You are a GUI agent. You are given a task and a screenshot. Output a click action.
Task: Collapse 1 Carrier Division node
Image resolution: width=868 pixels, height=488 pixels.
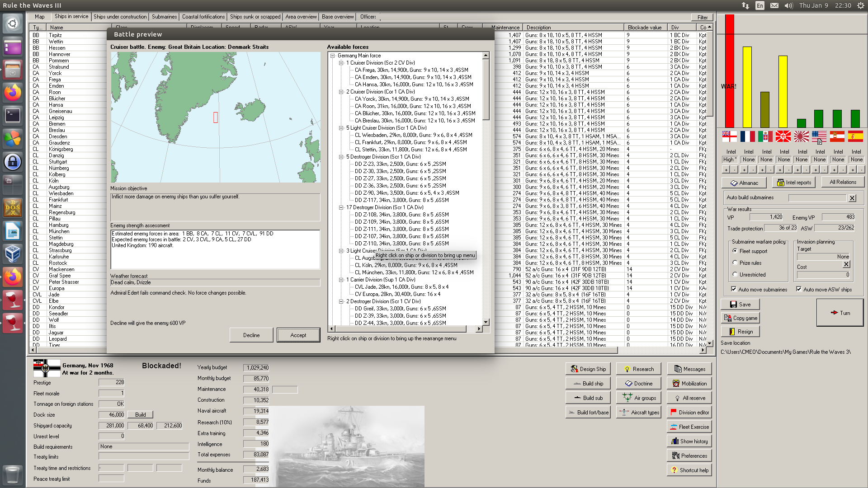[341, 280]
